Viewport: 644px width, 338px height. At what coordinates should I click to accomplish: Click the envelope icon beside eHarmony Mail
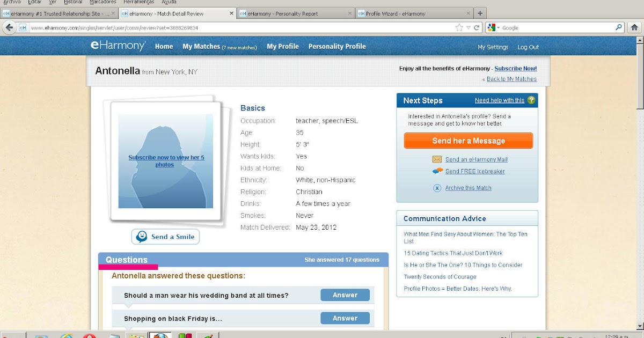tap(437, 159)
